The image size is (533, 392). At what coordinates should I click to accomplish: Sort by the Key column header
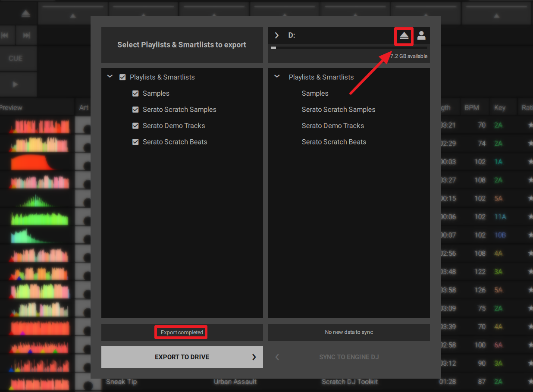tap(500, 108)
